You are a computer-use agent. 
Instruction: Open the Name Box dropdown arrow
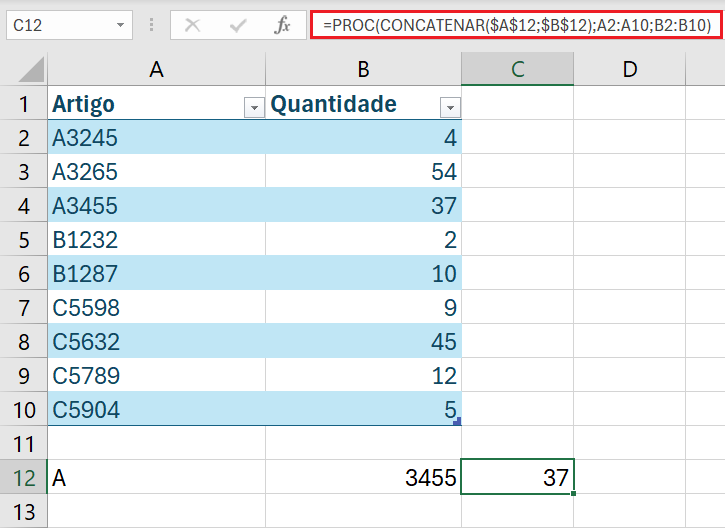pos(120,25)
